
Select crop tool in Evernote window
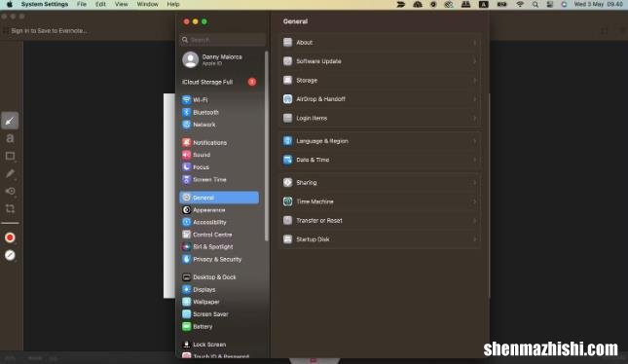[10, 208]
